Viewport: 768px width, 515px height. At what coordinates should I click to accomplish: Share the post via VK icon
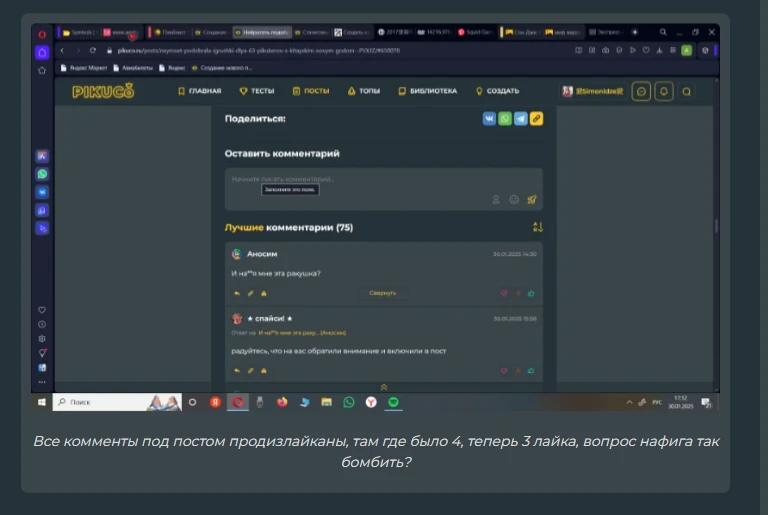pyautogui.click(x=489, y=119)
